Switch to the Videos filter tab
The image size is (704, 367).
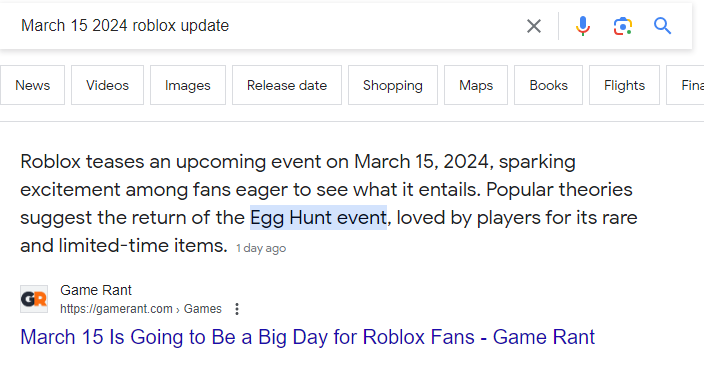(x=107, y=85)
